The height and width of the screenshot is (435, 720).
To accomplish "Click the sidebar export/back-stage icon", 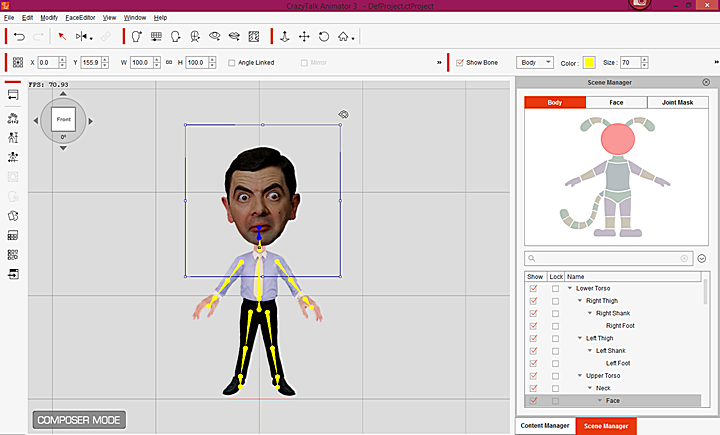I will pos(13,274).
